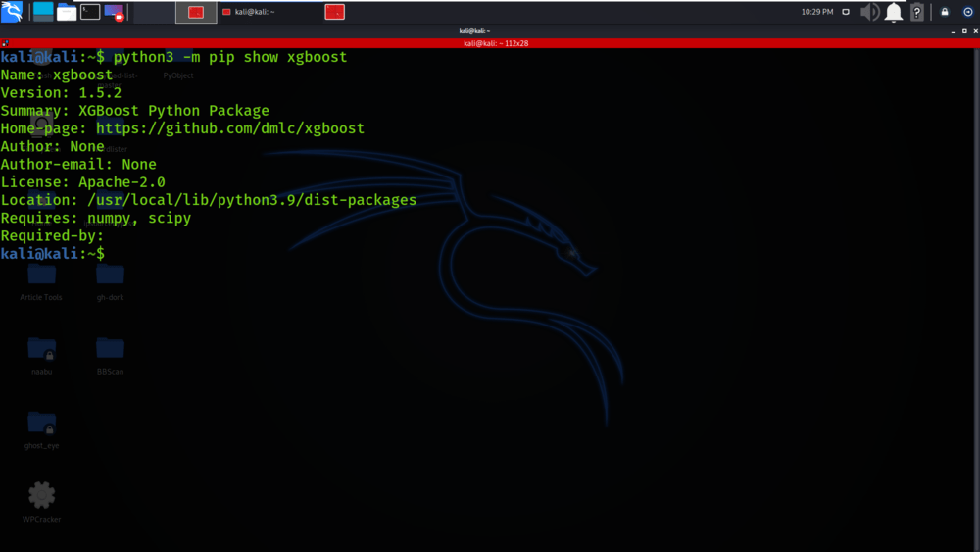The image size is (980, 552).
Task: Lock the screen with padlock icon
Action: (x=945, y=12)
